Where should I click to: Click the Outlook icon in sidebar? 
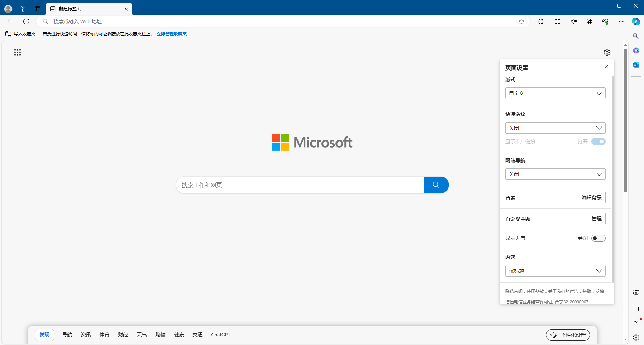click(636, 65)
